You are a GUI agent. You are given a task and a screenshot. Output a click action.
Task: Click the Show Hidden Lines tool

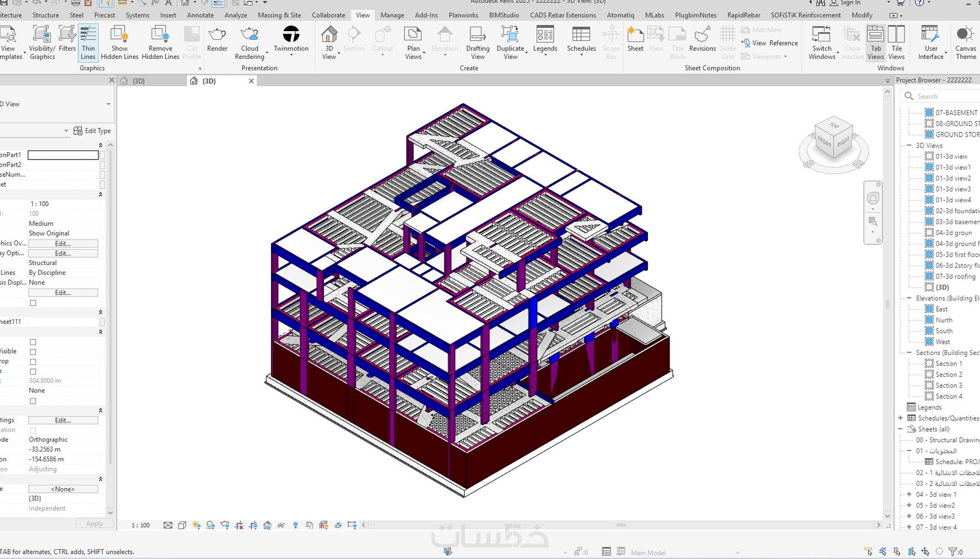click(119, 43)
